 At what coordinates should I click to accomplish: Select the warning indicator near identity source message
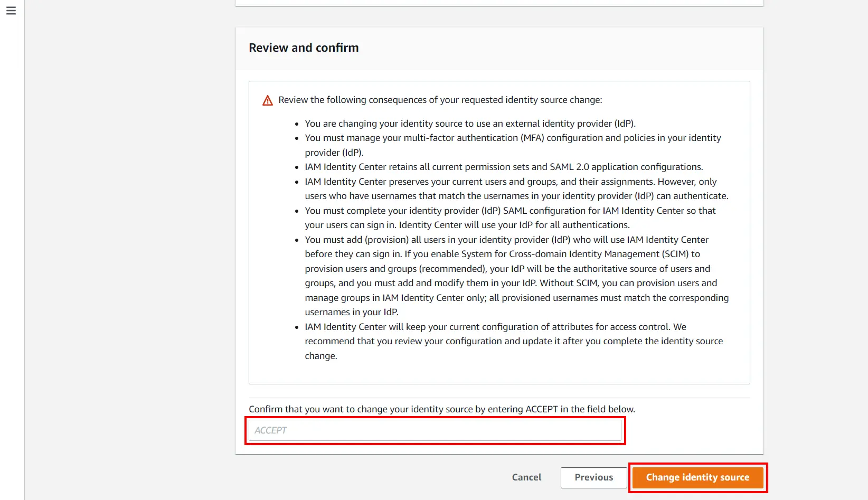pos(267,100)
